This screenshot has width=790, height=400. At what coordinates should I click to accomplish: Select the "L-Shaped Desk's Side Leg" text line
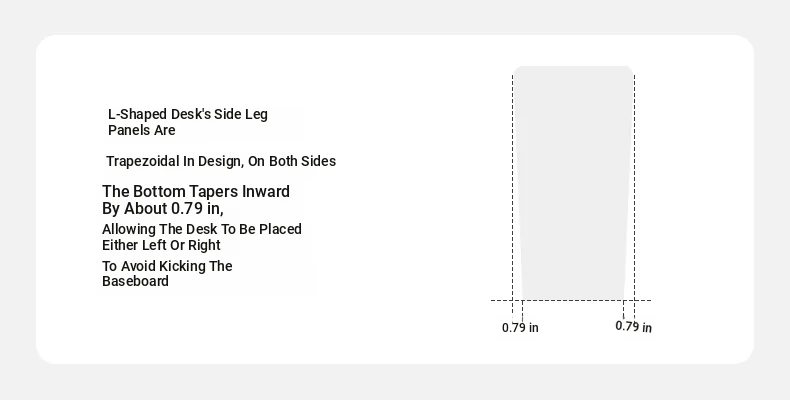coord(188,114)
